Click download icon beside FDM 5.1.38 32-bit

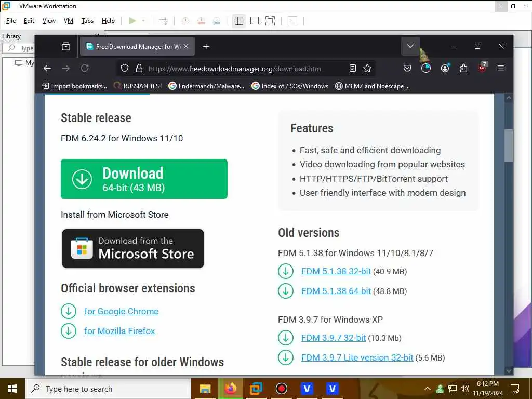tap(286, 271)
